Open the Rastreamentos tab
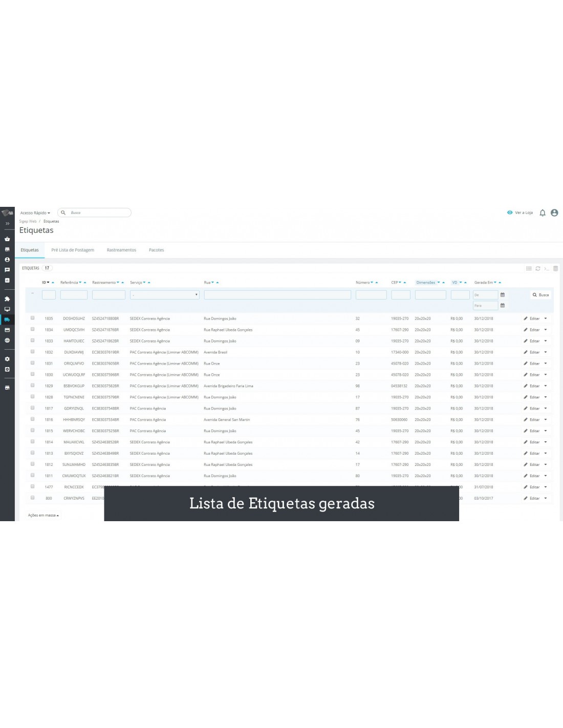 point(121,250)
